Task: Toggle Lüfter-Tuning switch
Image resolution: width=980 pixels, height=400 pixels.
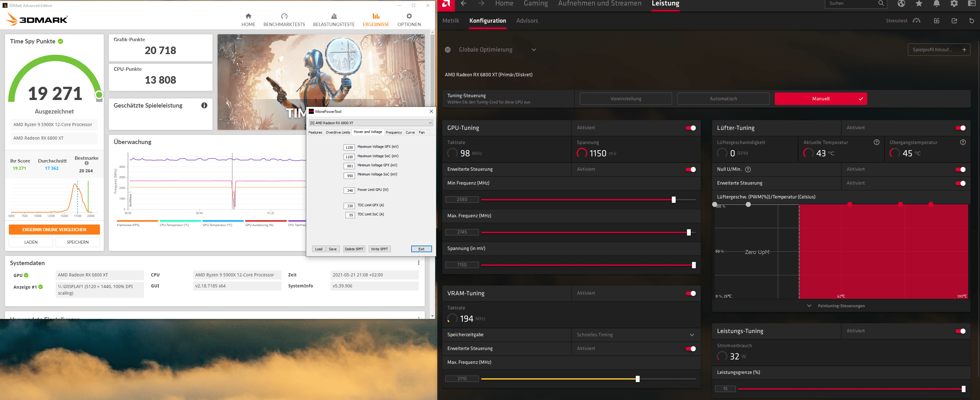Action: (x=960, y=128)
